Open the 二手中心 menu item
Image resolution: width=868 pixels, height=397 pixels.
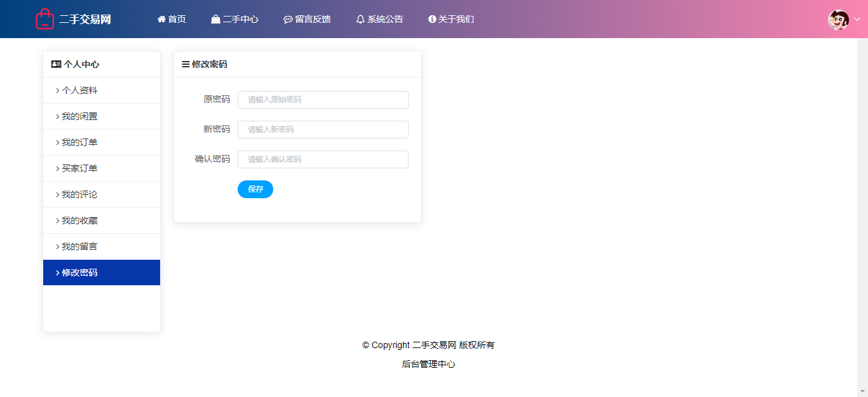click(x=234, y=19)
